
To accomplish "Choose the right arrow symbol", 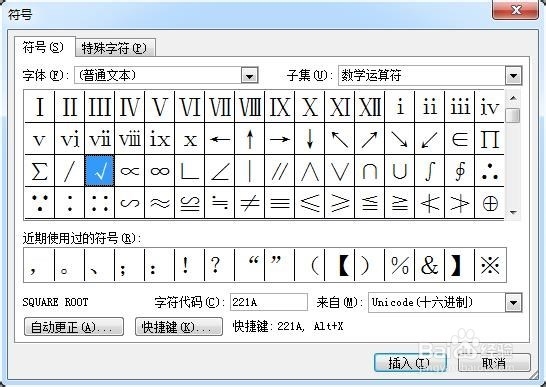I will 280,139.
